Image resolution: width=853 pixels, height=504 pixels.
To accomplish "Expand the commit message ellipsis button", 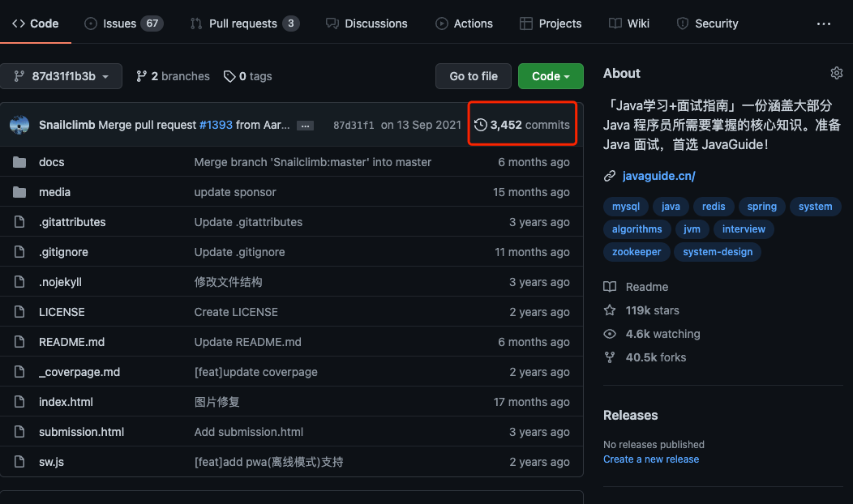I will pos(305,126).
